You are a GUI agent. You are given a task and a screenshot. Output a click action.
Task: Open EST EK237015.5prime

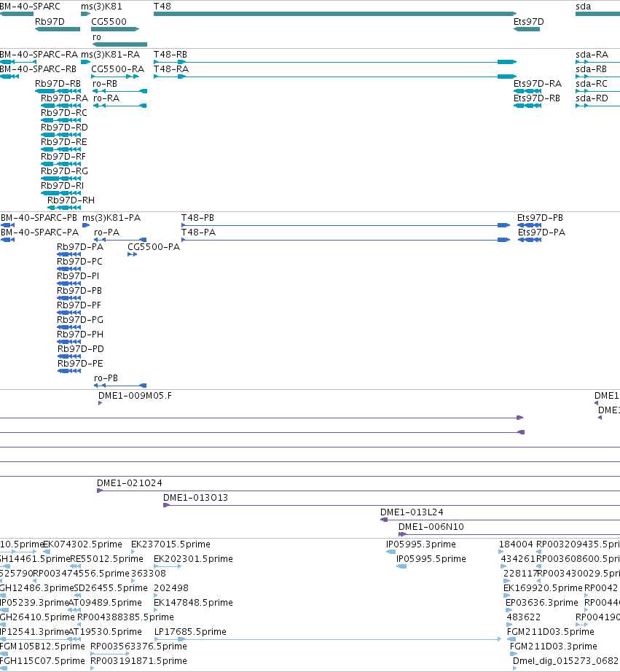coord(170,544)
